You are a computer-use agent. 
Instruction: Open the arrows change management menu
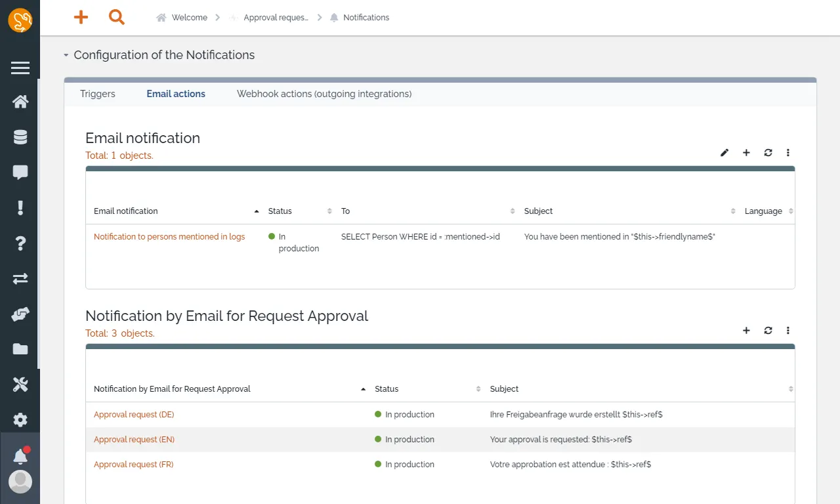(x=20, y=279)
